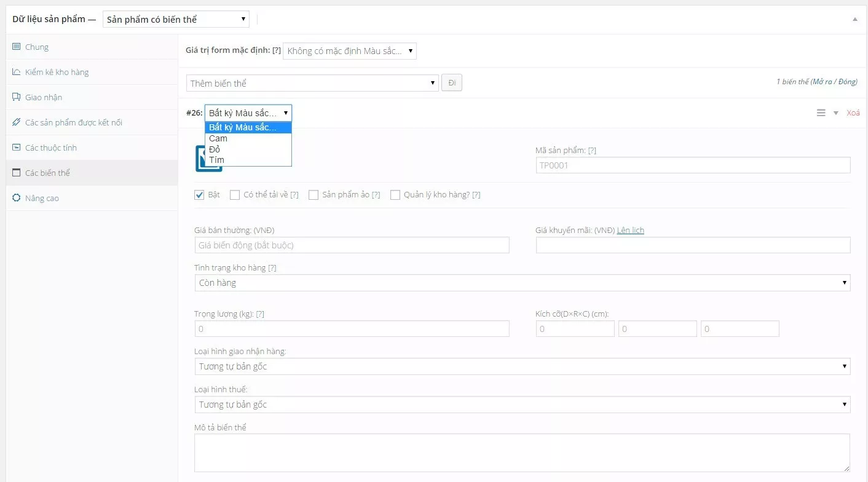Tick the Quản lý kho hàng checkbox
The image size is (868, 482).
click(395, 195)
